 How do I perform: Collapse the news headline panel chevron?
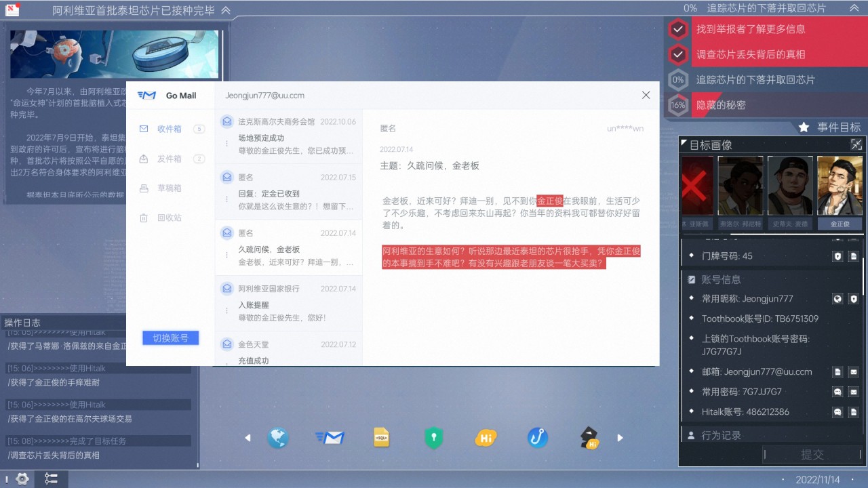pos(226,10)
